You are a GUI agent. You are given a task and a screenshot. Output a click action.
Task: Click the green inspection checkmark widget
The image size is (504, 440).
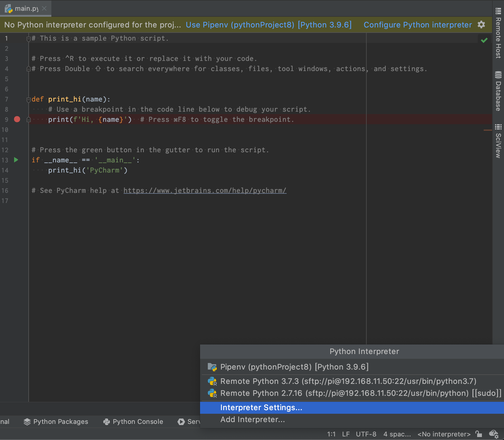click(x=484, y=40)
